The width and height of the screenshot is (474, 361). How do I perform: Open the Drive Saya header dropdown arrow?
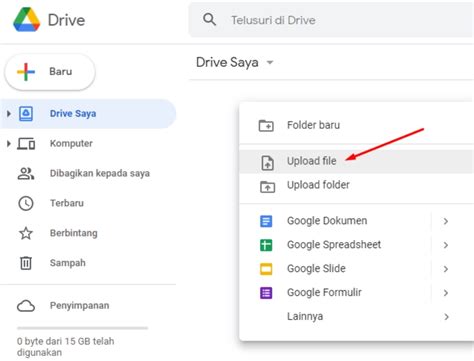[x=270, y=62]
